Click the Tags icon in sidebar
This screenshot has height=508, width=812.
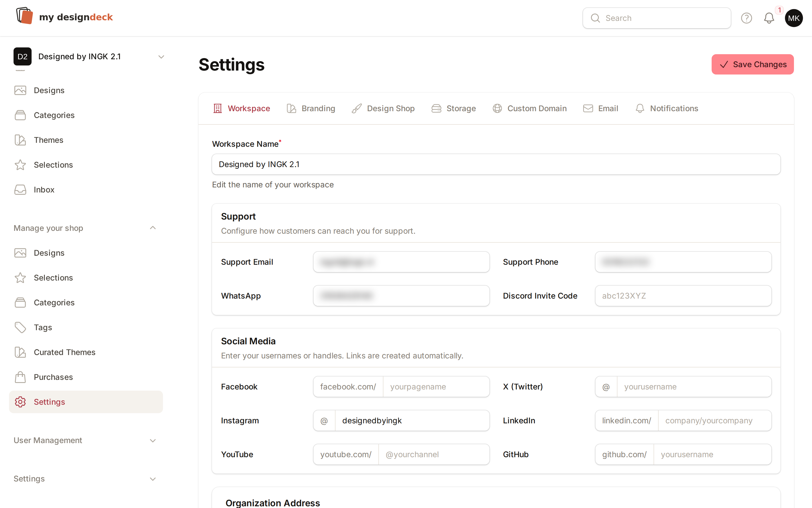point(20,328)
